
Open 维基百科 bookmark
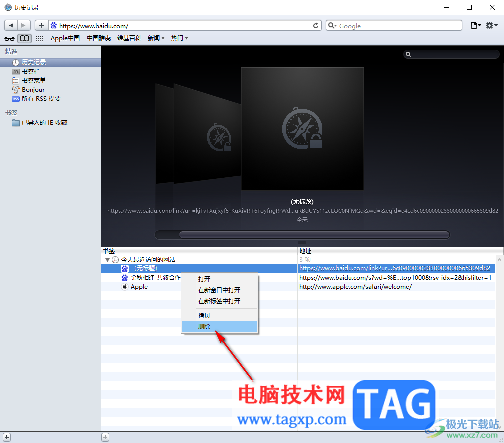click(x=129, y=38)
